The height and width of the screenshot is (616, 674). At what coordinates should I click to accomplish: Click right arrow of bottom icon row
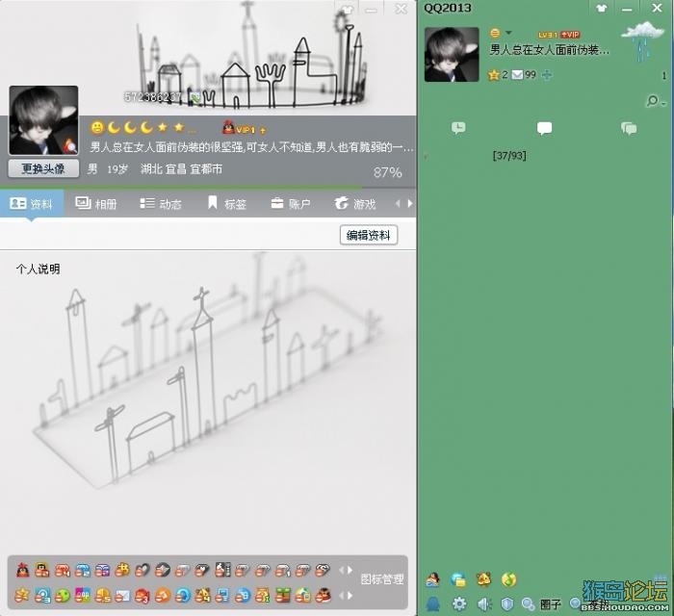tap(350, 596)
